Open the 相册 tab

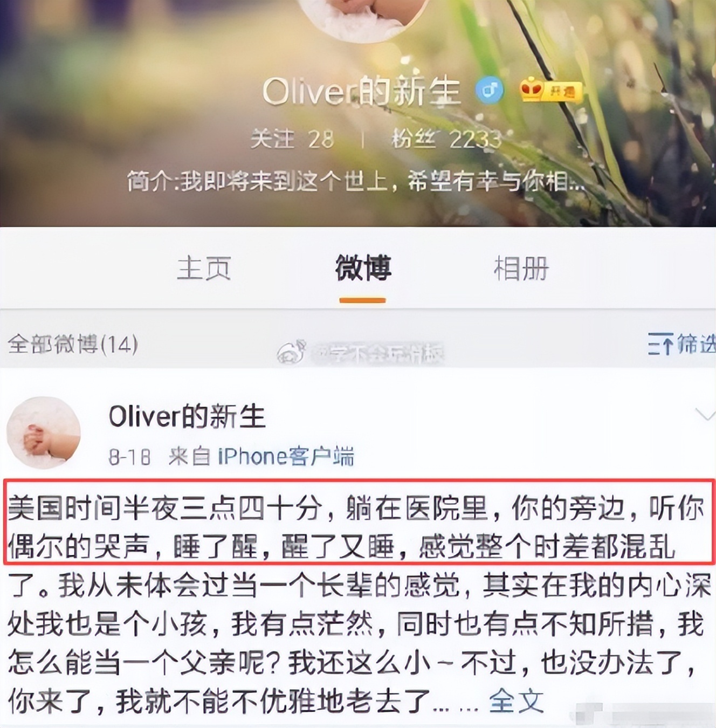point(521,268)
